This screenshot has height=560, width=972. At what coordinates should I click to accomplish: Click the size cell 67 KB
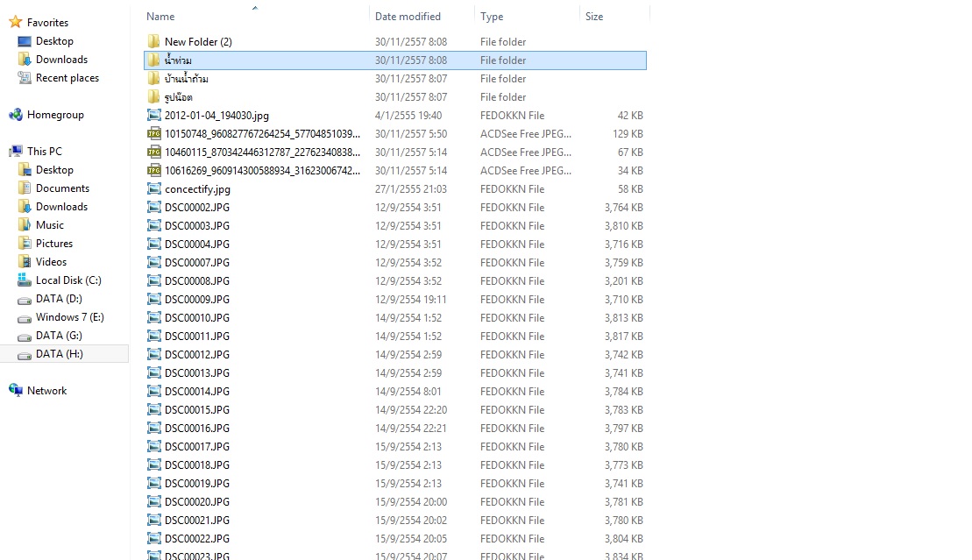point(630,152)
